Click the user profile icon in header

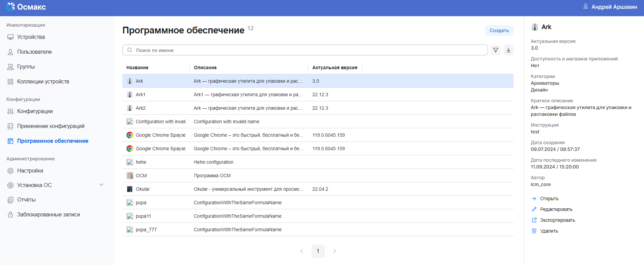(585, 7)
